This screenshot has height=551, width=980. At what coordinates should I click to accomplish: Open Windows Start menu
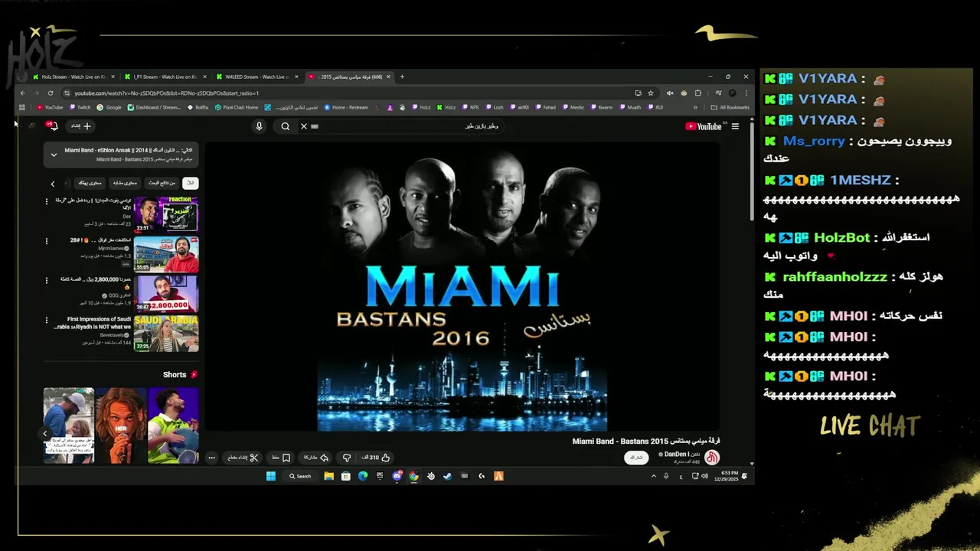coord(270,476)
